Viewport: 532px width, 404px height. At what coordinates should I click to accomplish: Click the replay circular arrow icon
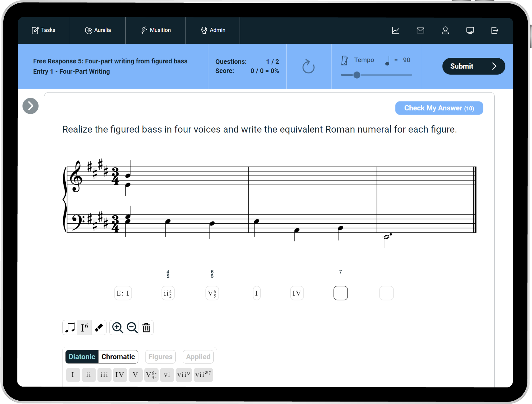[x=308, y=67]
